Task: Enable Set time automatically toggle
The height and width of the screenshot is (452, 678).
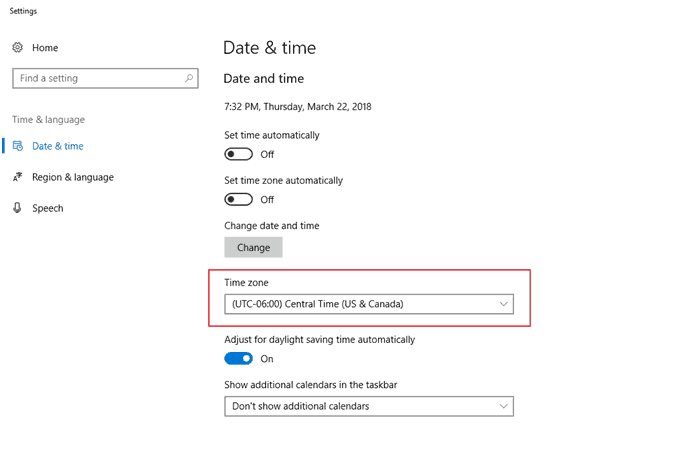Action: pyautogui.click(x=239, y=154)
